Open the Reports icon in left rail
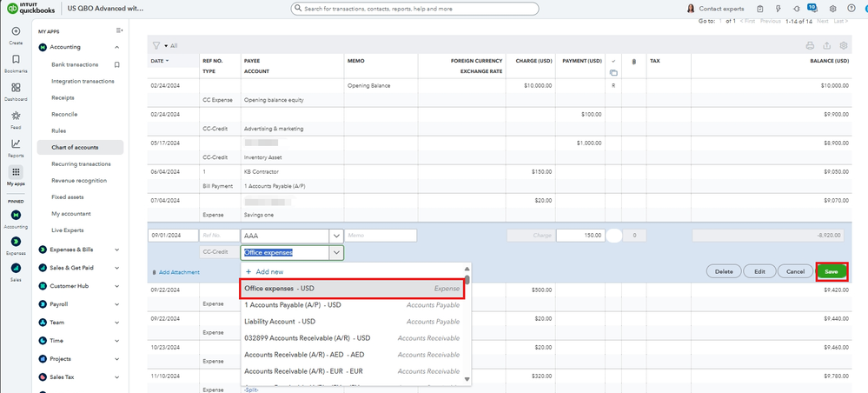Viewport: 868px width, 393px height. click(x=16, y=143)
